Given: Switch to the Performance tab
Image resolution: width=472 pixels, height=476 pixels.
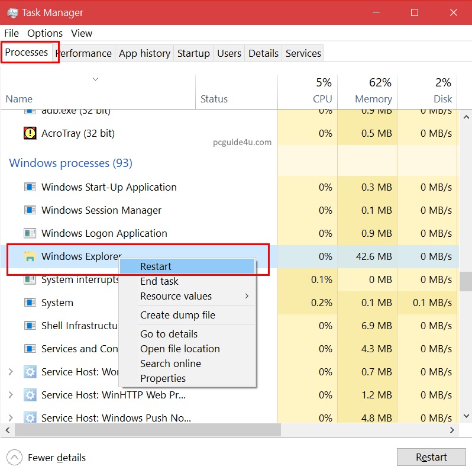Looking at the screenshot, I should (x=85, y=53).
